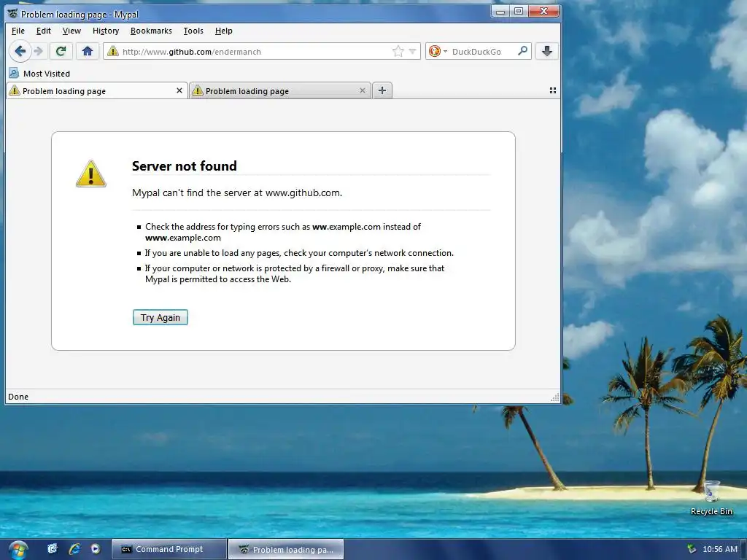The width and height of the screenshot is (747, 560).
Task: Close the first Problem loading page tab
Action: click(x=179, y=90)
